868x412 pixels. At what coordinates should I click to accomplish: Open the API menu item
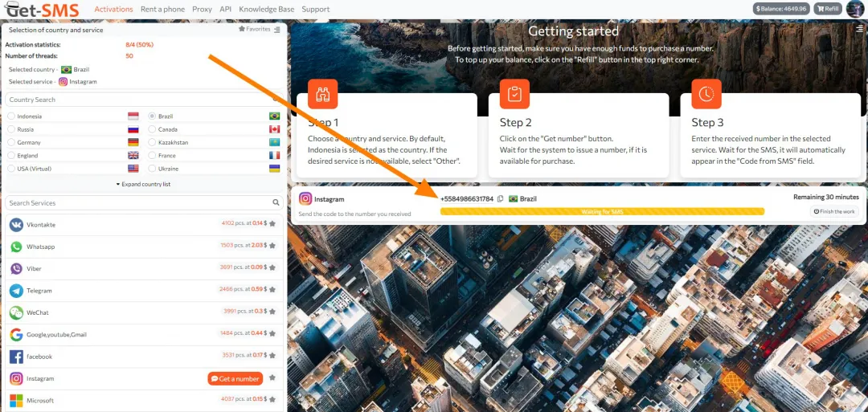click(x=225, y=9)
